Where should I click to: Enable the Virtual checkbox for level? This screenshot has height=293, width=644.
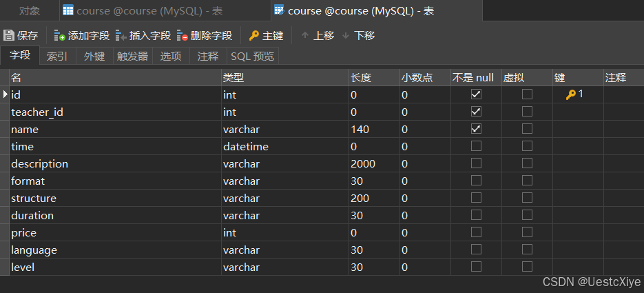click(528, 267)
